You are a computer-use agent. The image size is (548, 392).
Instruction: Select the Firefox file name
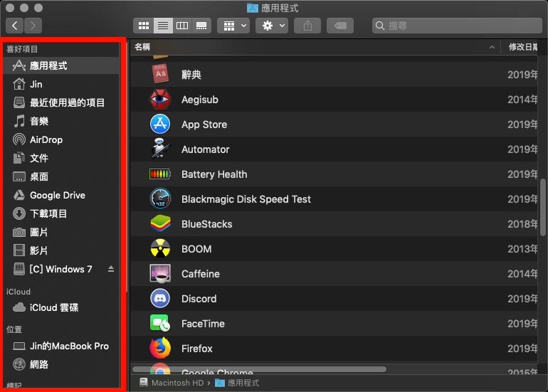pos(196,349)
